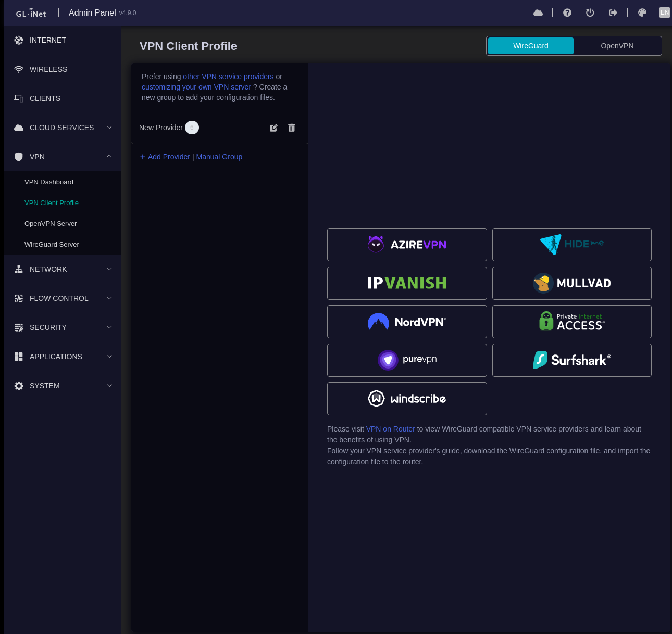This screenshot has width=672, height=634.
Task: Open customizing your own VPN server link
Action: pyautogui.click(x=196, y=87)
